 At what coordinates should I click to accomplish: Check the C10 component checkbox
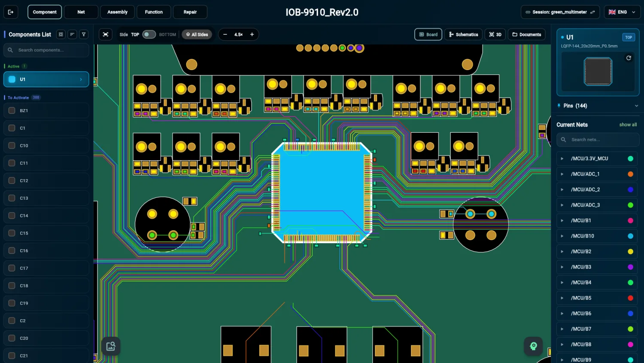tap(12, 146)
